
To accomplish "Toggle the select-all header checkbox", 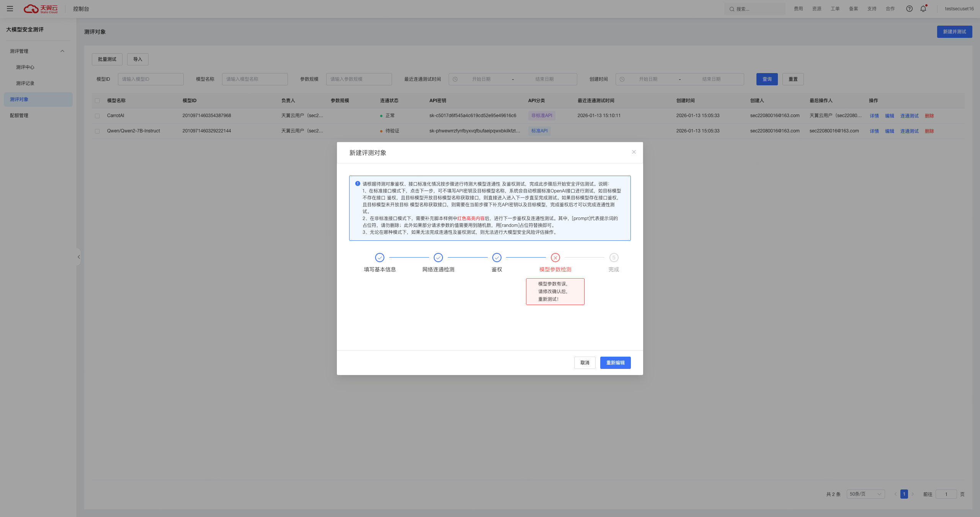I will (97, 101).
